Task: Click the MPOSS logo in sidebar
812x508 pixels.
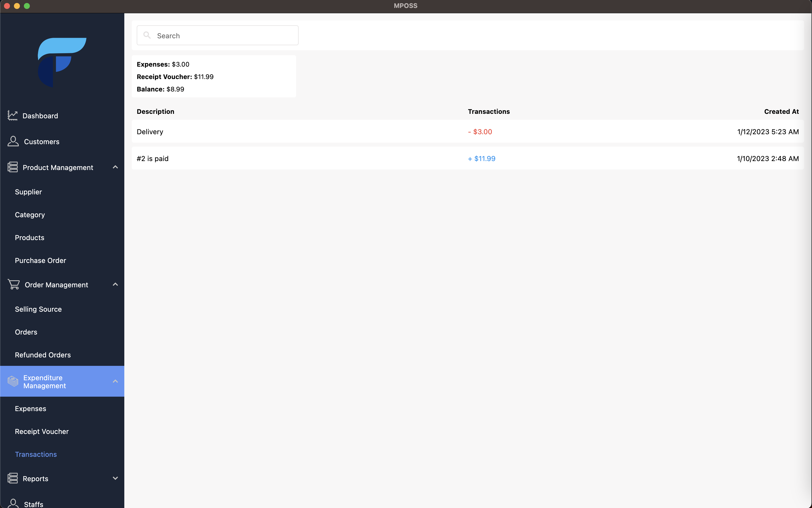Action: (x=62, y=62)
